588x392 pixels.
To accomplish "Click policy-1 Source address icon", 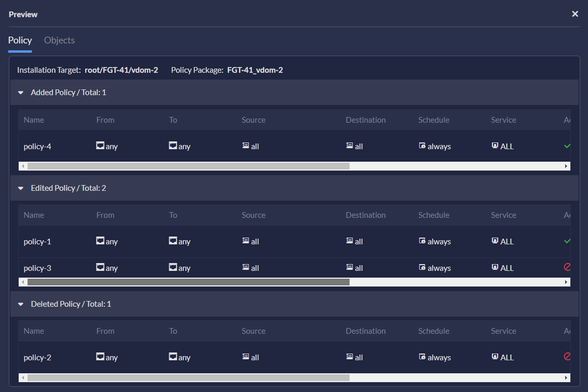I will pos(246,240).
